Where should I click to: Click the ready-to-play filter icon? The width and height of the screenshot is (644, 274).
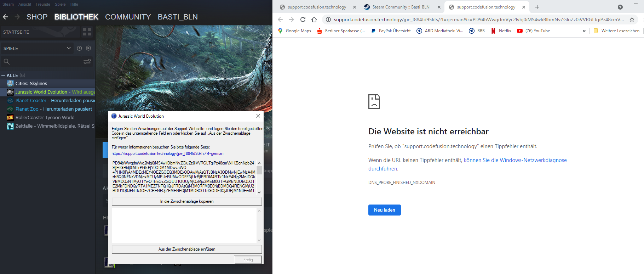(88, 48)
